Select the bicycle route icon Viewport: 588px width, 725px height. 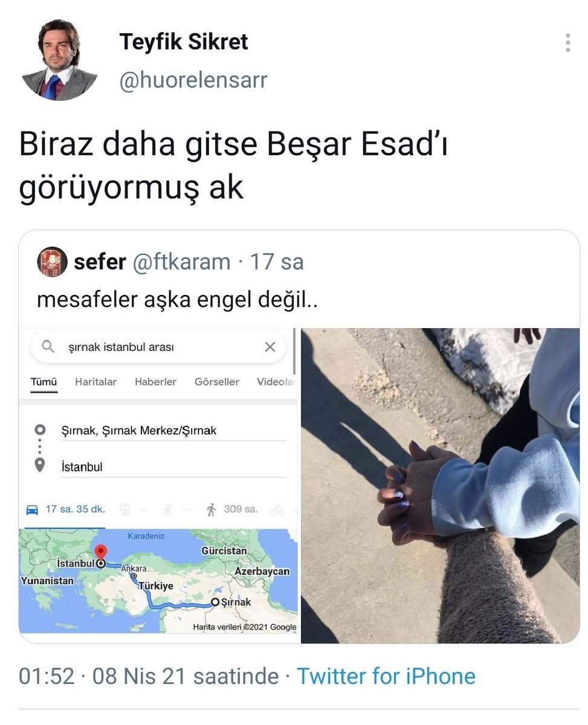277,510
